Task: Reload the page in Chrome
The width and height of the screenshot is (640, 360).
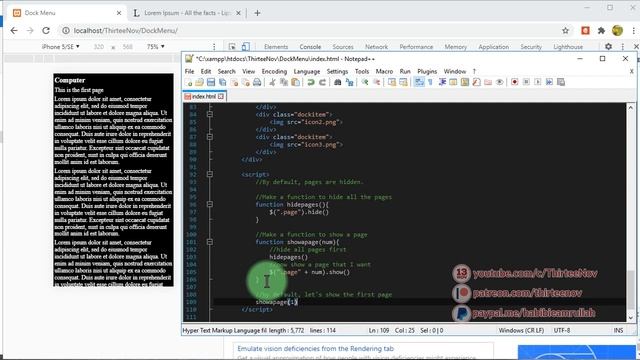Action: point(46,31)
